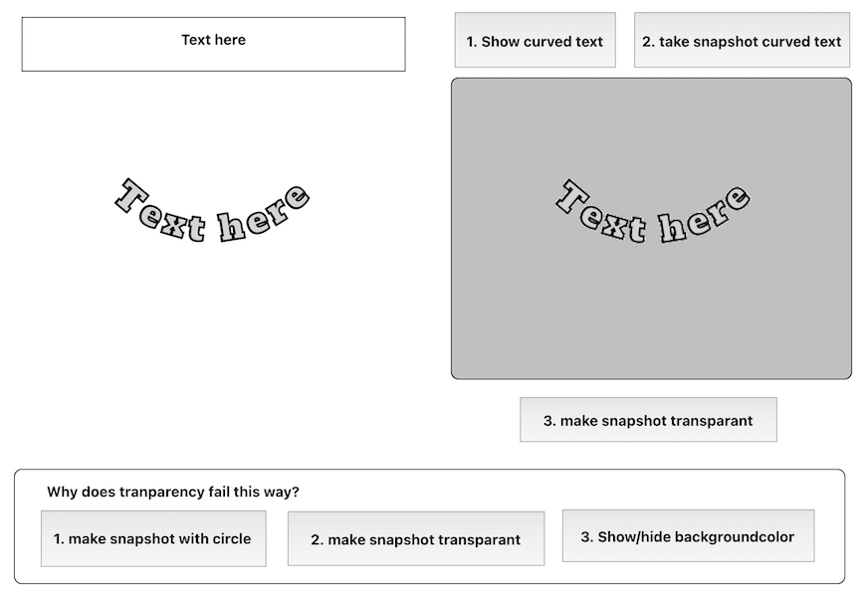This screenshot has width=868, height=601.
Task: Click "2. make snapshot transparant" in bottom group
Action: tap(415, 539)
